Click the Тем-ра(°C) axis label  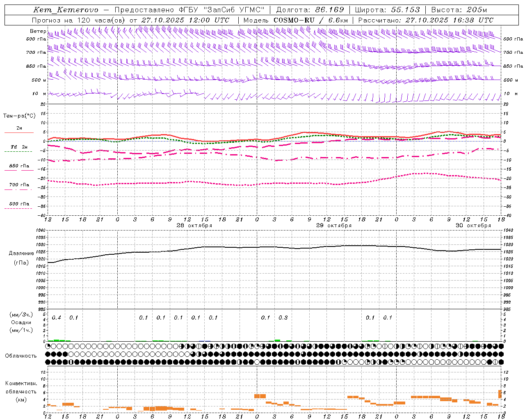click(x=19, y=116)
